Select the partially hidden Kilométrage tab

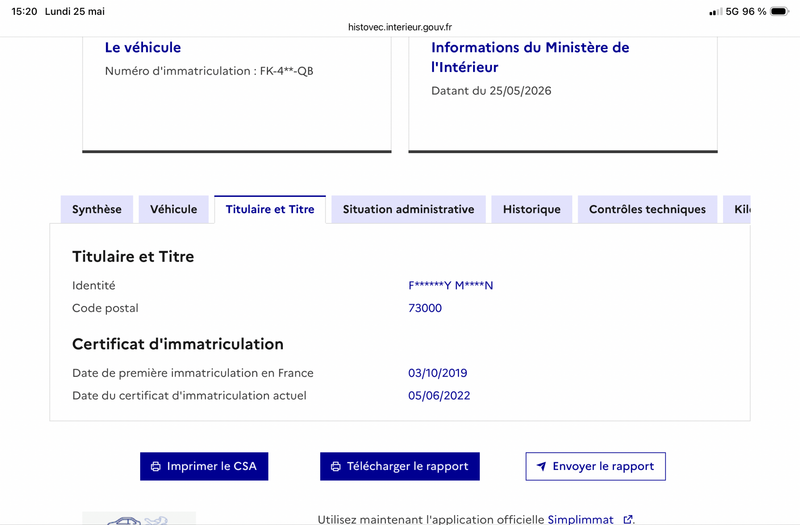(737, 209)
